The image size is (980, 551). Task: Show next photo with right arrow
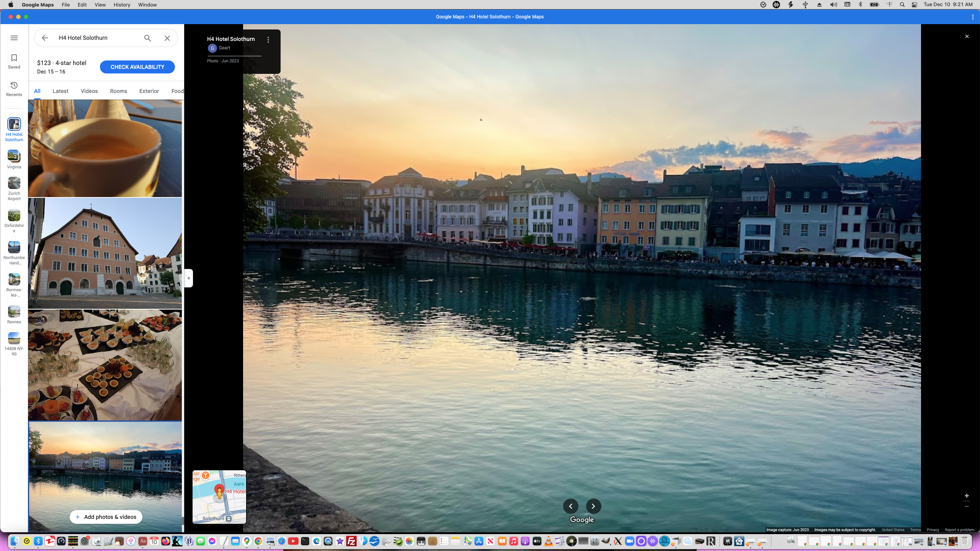pyautogui.click(x=593, y=506)
